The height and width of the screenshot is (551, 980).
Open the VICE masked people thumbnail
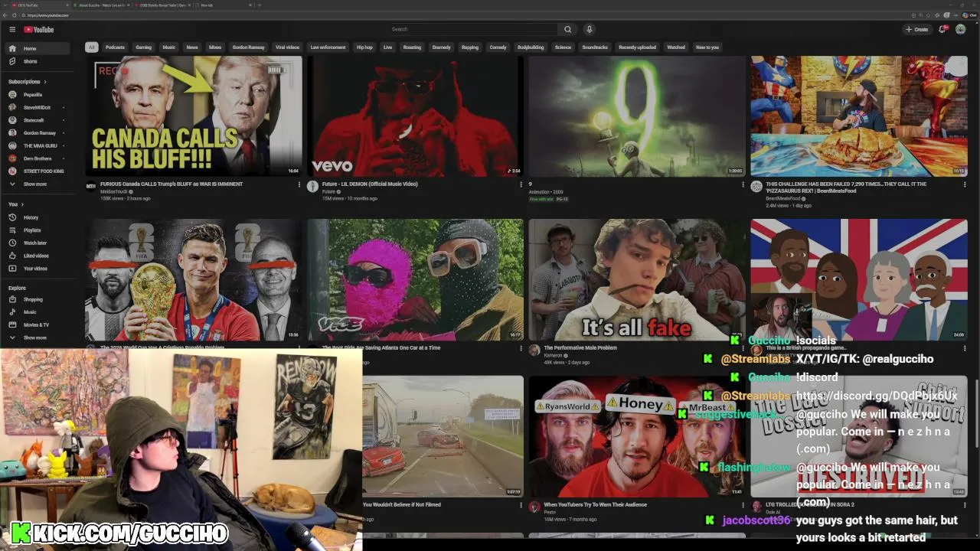click(x=416, y=279)
